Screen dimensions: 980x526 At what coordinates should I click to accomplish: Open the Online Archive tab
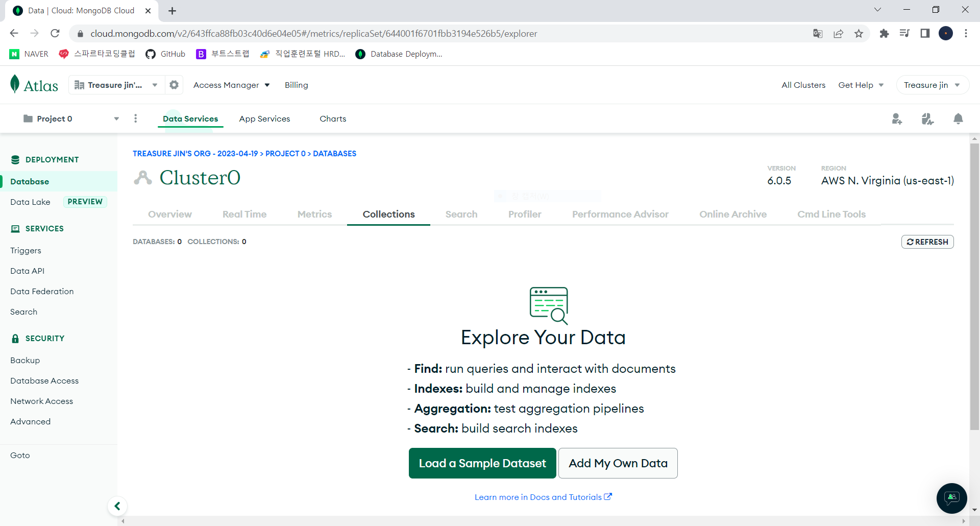click(733, 214)
